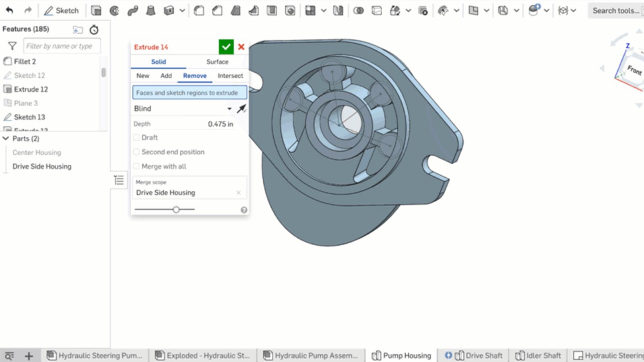Click the Filter by name or type field
Viewport: 644px width, 362px height.
click(62, 46)
